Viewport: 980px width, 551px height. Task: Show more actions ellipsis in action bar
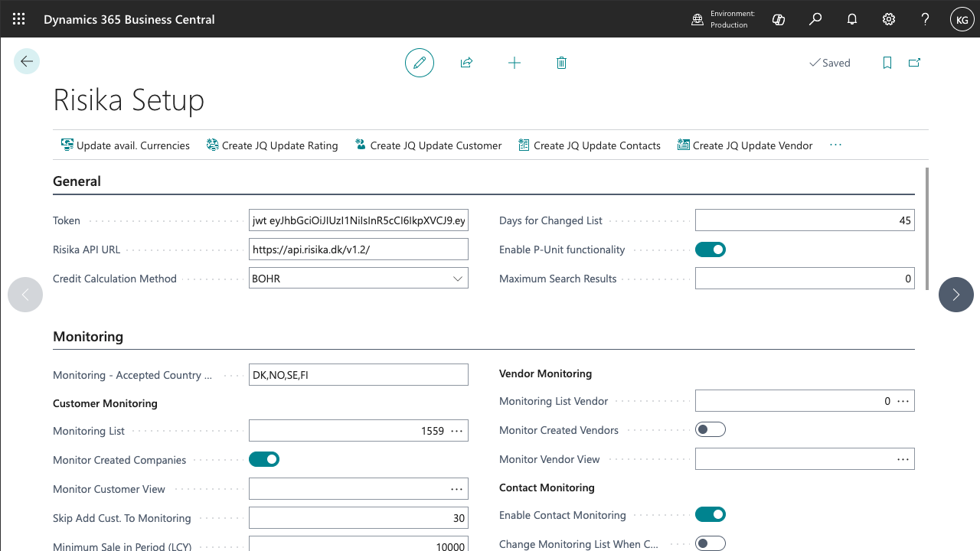coord(835,145)
